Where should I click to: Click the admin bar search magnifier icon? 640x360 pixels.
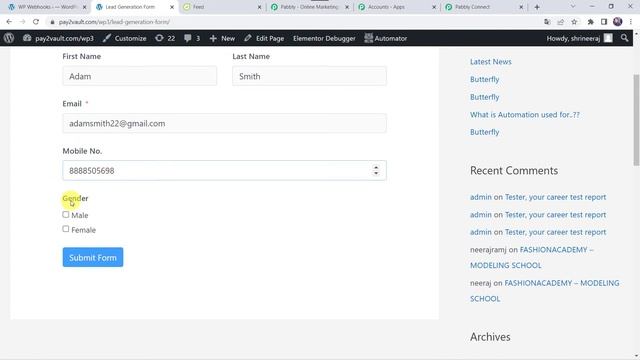pyautogui.click(x=624, y=38)
